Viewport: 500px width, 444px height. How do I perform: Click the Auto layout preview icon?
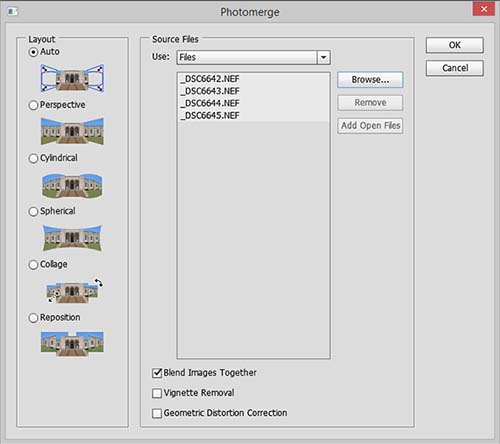[x=72, y=78]
